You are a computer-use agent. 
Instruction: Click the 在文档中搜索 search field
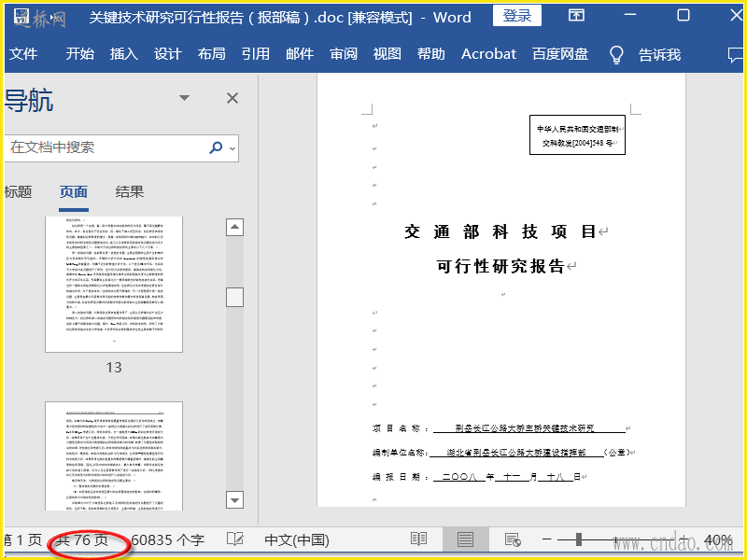[121, 148]
